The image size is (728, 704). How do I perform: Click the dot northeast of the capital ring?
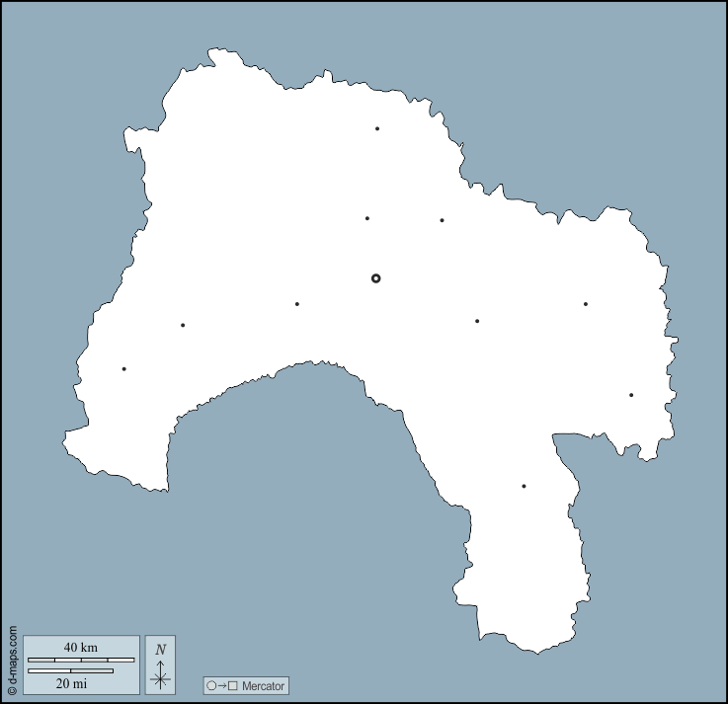[442, 220]
